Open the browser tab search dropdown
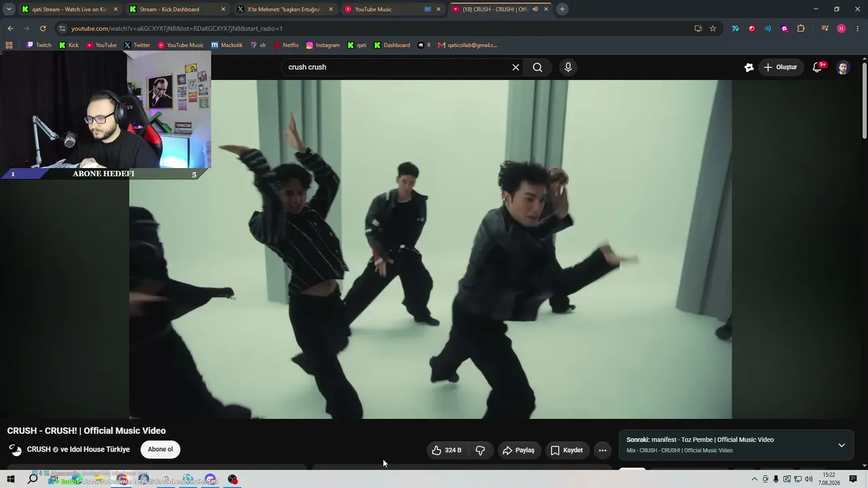This screenshot has height=488, width=868. click(x=9, y=9)
